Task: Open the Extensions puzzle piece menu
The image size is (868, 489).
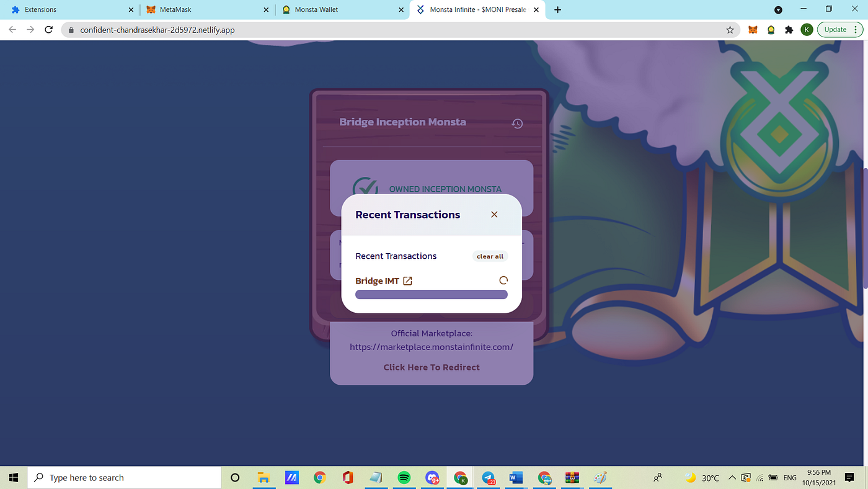Action: [789, 30]
